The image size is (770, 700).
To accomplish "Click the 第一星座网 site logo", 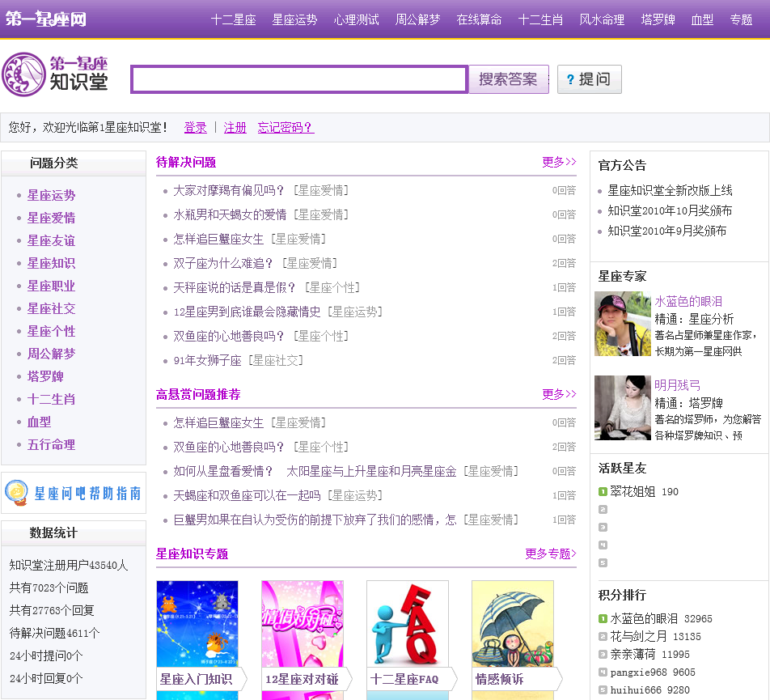I will click(x=45, y=19).
